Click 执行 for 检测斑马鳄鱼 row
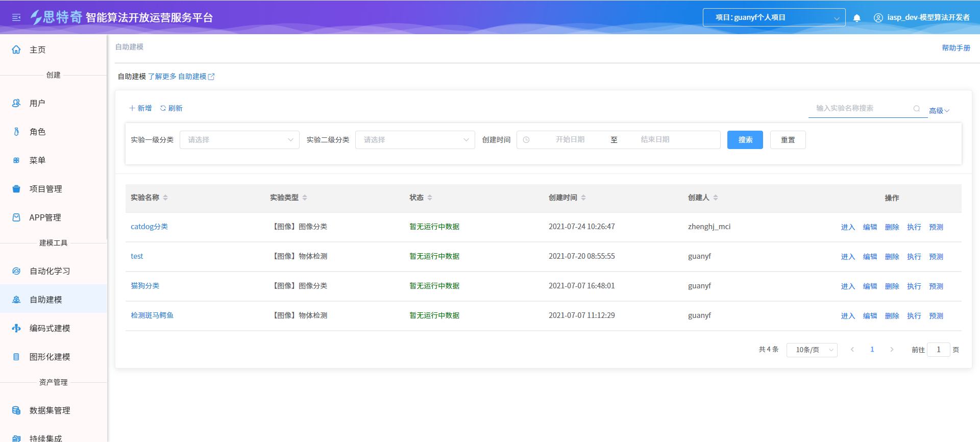This screenshot has width=980, height=442. tap(914, 316)
